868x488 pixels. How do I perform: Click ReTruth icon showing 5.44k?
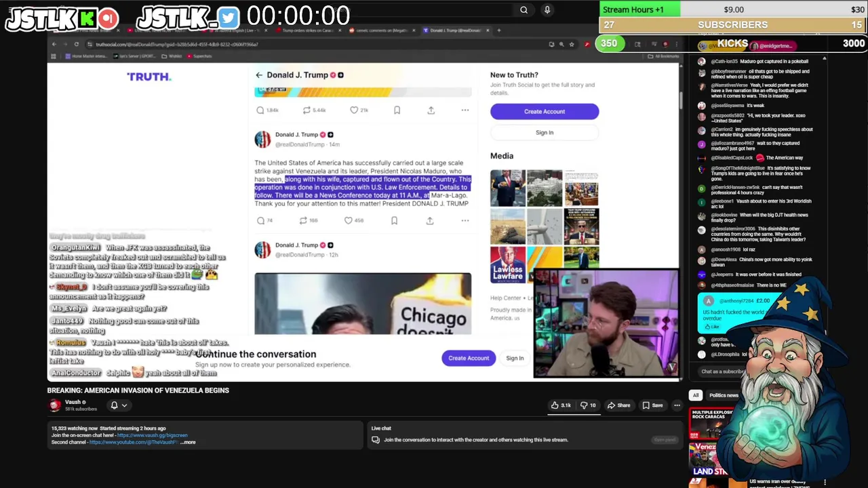coord(307,110)
